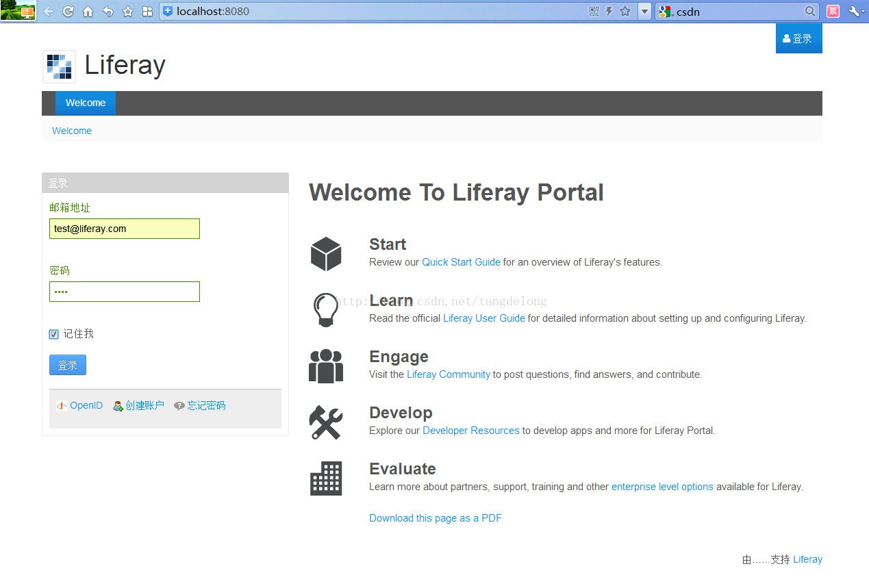The width and height of the screenshot is (869, 588).
Task: Open the Developer Resources link
Action: (x=471, y=430)
